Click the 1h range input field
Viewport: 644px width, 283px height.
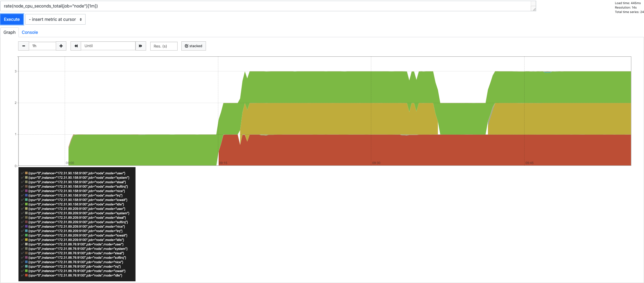[42, 46]
